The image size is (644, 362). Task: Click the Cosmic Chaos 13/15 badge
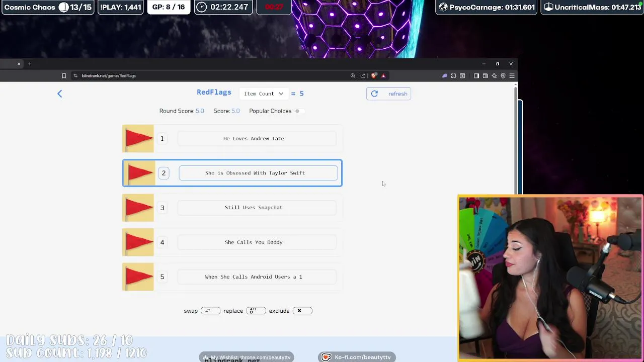tap(48, 7)
